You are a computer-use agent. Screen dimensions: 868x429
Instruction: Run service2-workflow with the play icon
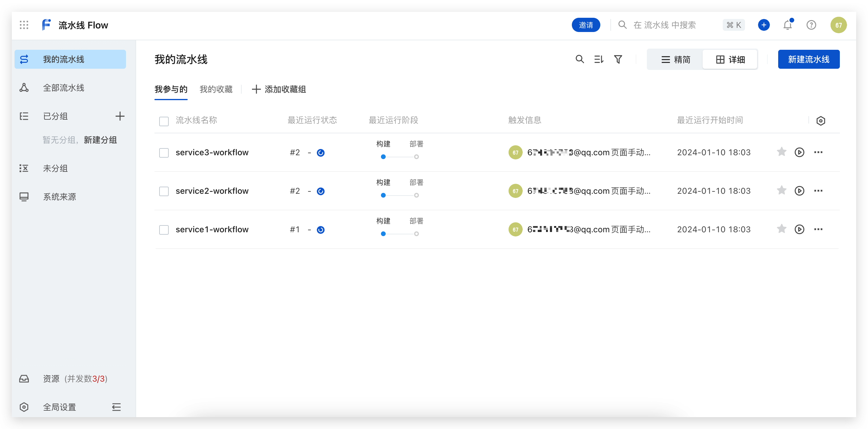click(799, 191)
